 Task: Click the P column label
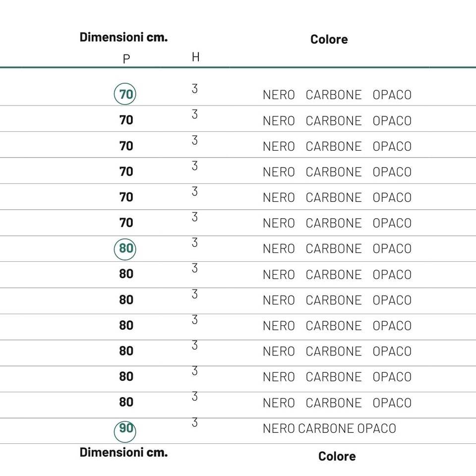pyautogui.click(x=126, y=59)
